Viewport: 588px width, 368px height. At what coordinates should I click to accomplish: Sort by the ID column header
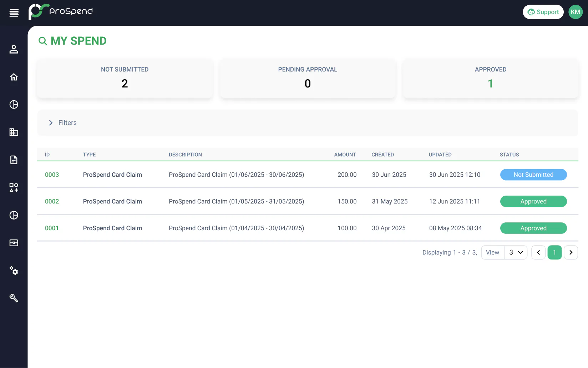47,155
